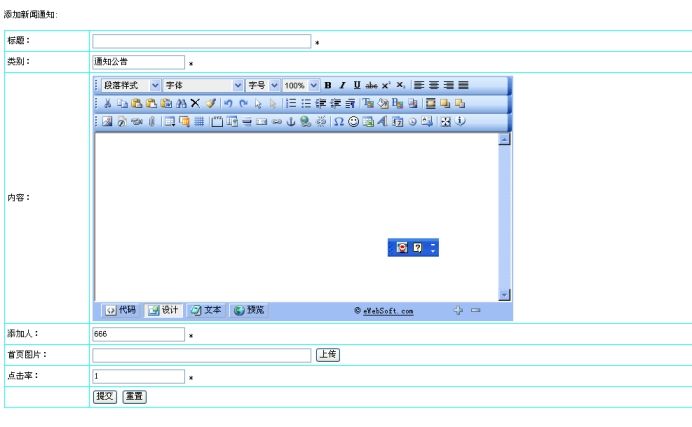Insert a bulleted list
The height and width of the screenshot is (427, 692).
[x=306, y=103]
